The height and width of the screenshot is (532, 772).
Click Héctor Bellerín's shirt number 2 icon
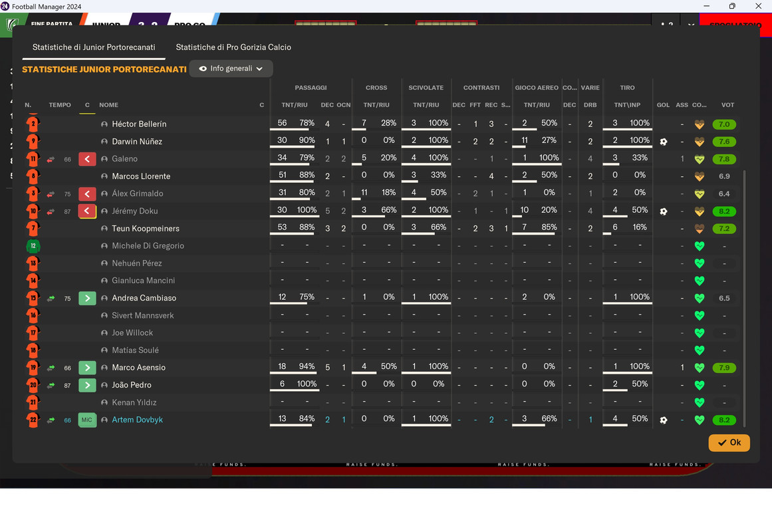(33, 124)
